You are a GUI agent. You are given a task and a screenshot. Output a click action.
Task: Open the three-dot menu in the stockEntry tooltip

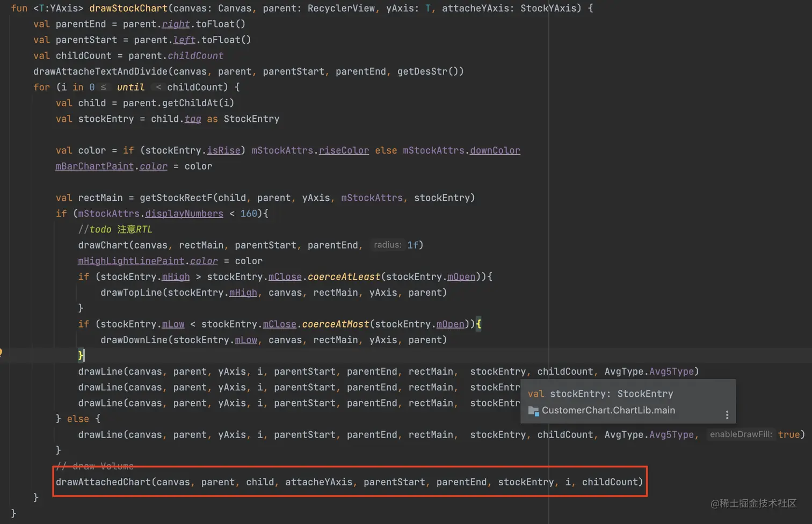pos(727,414)
